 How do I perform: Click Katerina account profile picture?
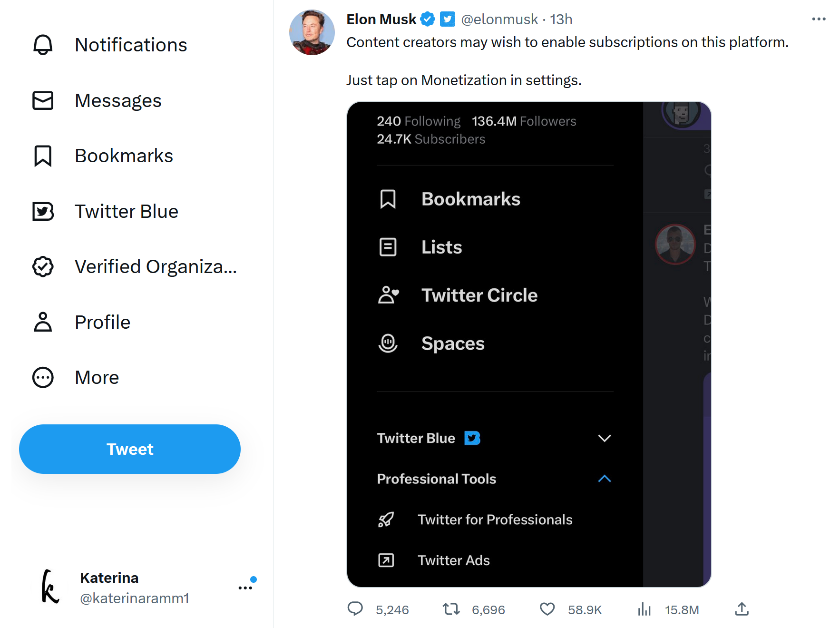pyautogui.click(x=50, y=587)
